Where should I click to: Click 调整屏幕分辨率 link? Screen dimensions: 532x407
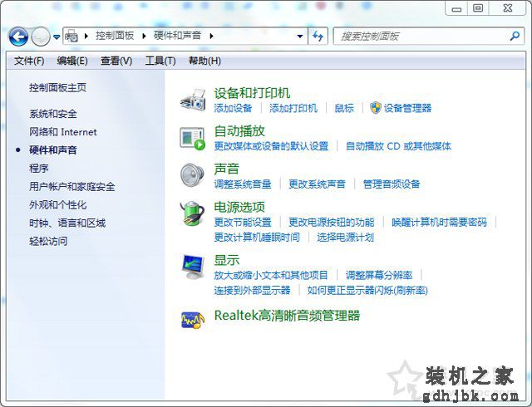tap(379, 275)
